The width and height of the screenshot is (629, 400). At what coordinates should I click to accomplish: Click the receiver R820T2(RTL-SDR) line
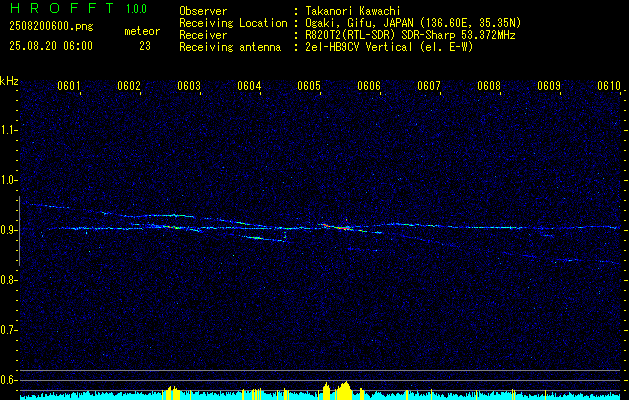pyautogui.click(x=410, y=35)
